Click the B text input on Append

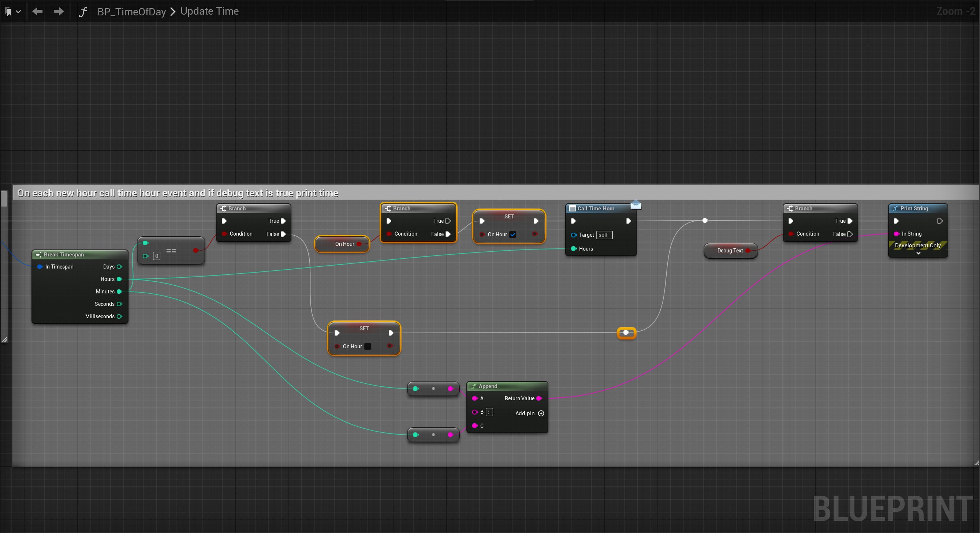pos(489,412)
